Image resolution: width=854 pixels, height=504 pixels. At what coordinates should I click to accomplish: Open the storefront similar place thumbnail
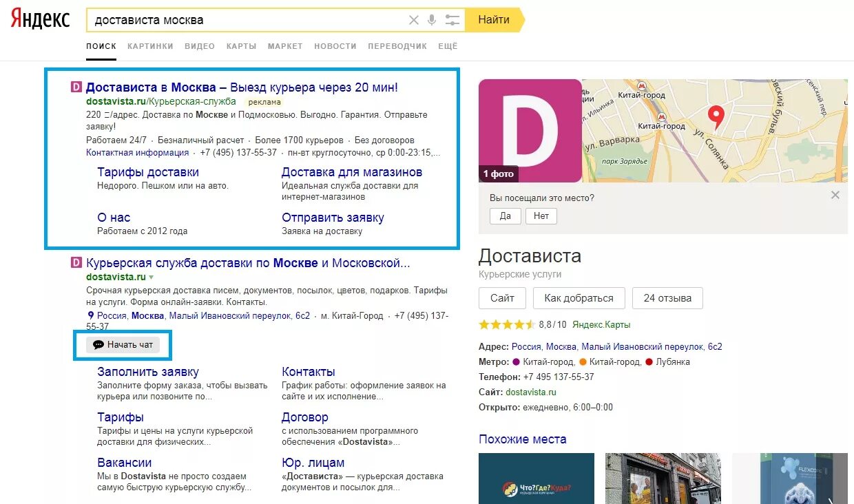[663, 479]
